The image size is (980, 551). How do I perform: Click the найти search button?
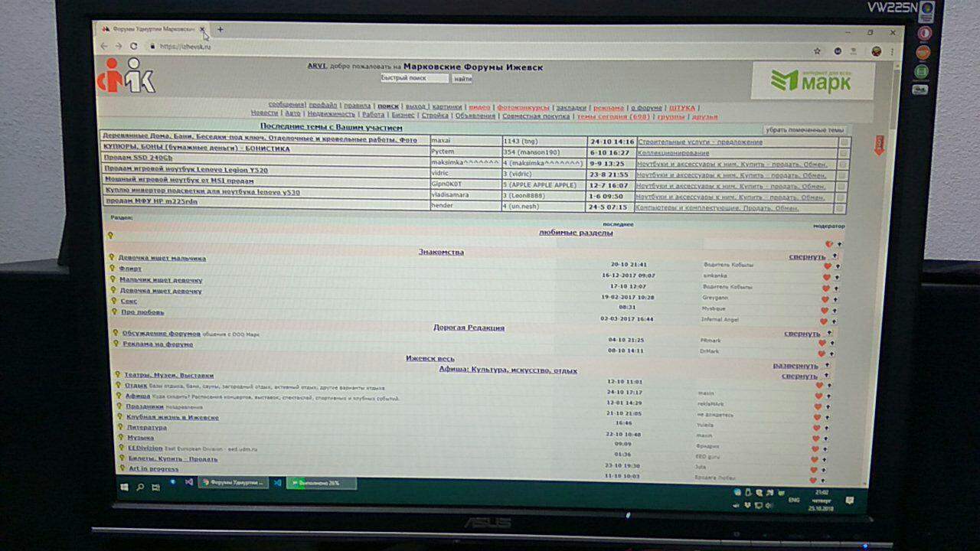[x=462, y=79]
